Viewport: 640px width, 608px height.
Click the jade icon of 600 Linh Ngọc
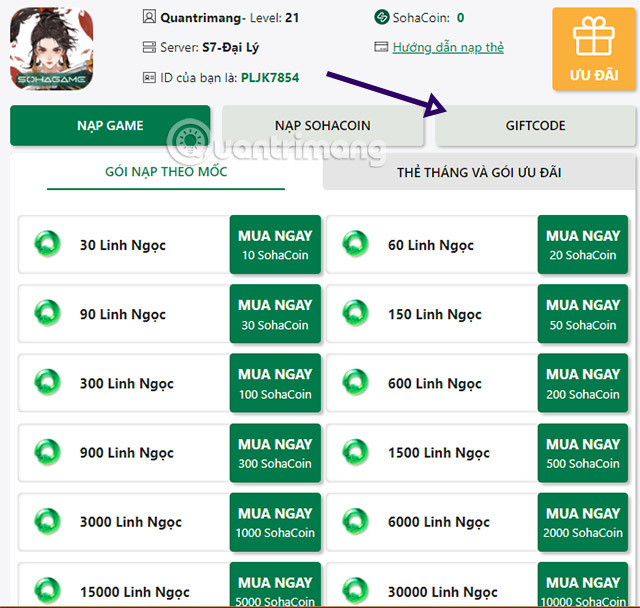click(356, 382)
